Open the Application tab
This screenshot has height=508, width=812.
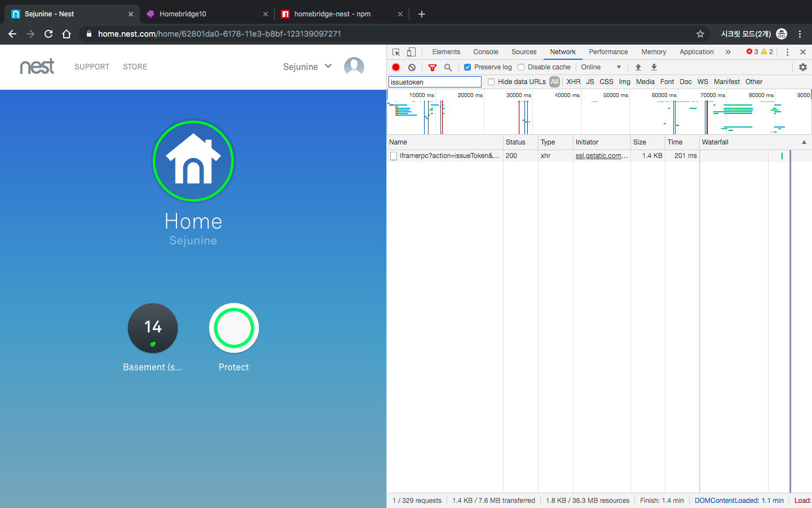coord(696,52)
